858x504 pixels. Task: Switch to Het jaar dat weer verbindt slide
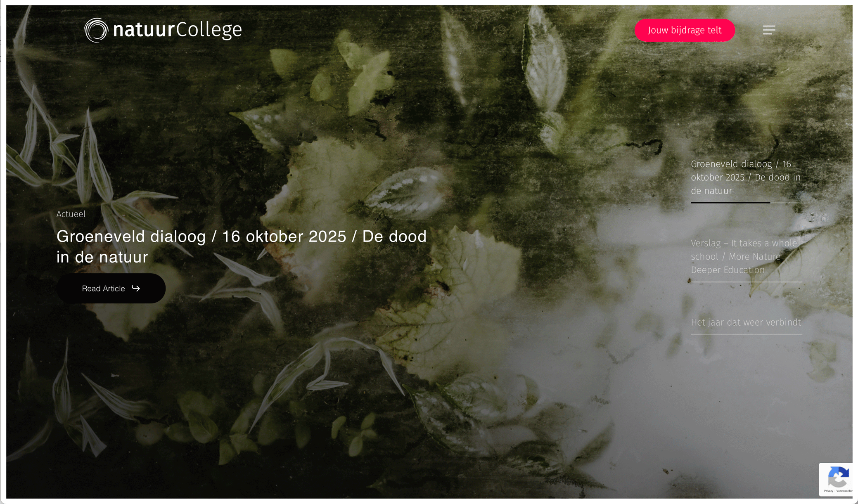point(746,322)
